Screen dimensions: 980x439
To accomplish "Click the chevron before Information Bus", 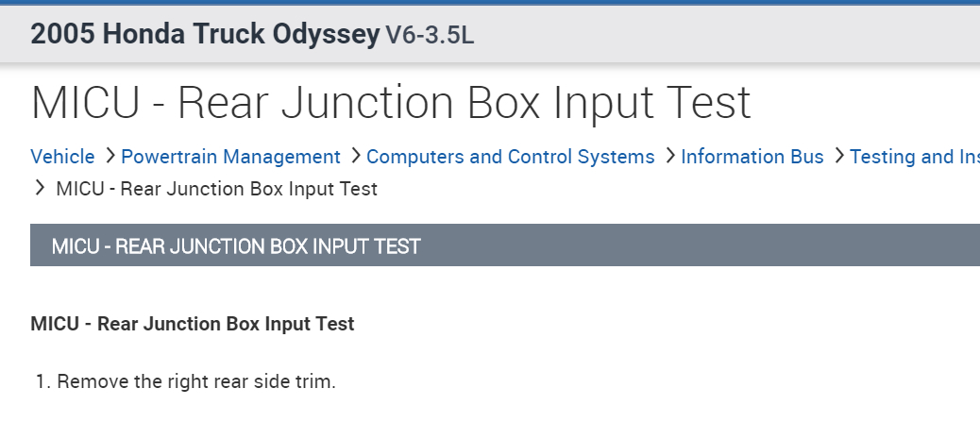I will [x=669, y=156].
